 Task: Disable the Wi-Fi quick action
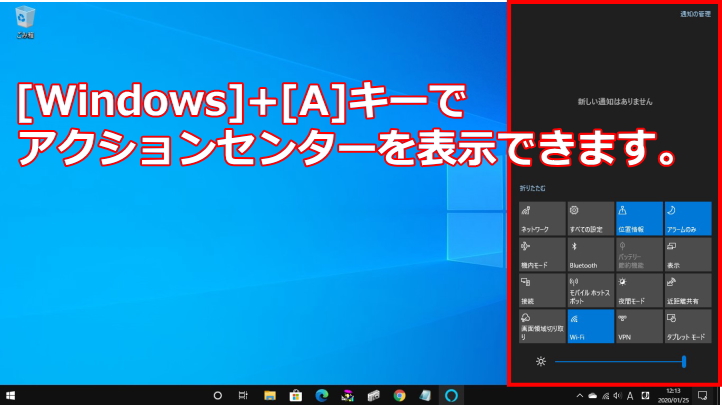589,326
